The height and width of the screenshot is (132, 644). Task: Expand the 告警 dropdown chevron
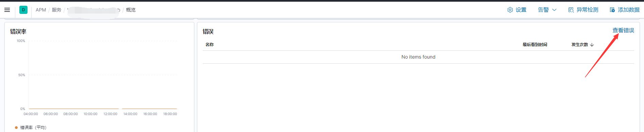(554, 10)
